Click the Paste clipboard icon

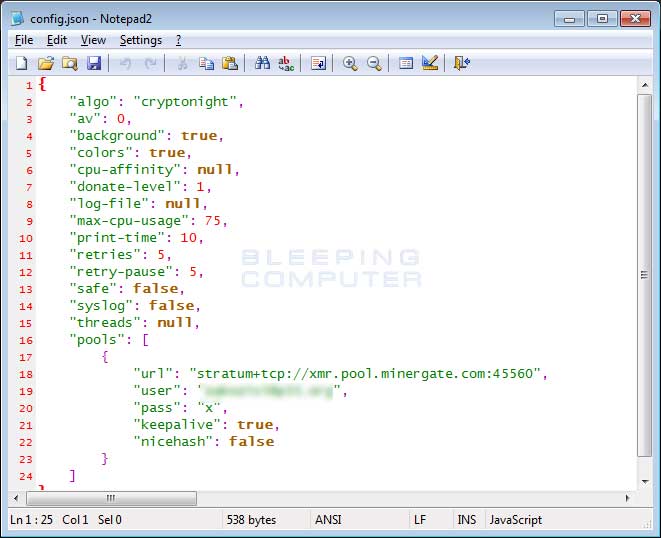[x=230, y=63]
